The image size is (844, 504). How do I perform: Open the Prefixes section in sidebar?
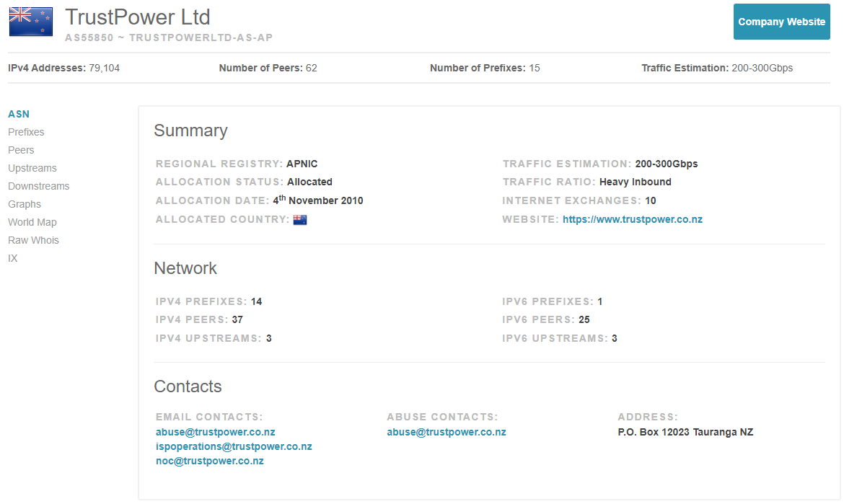click(26, 133)
